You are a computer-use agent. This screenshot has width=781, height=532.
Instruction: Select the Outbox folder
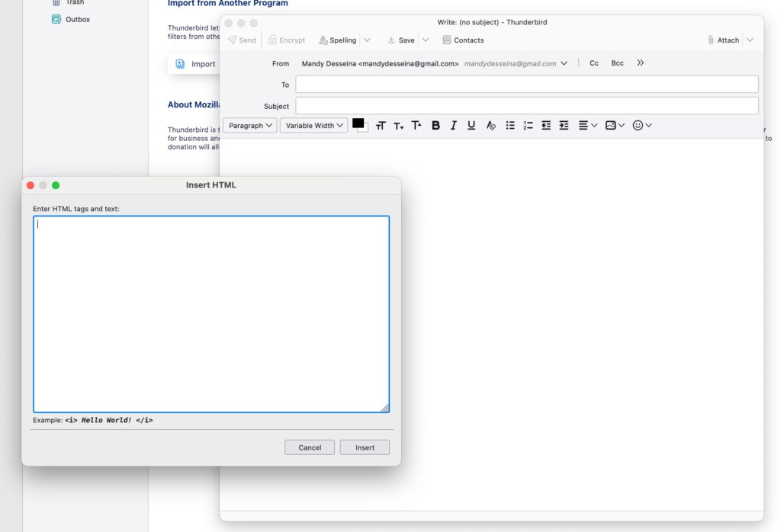pyautogui.click(x=71, y=19)
